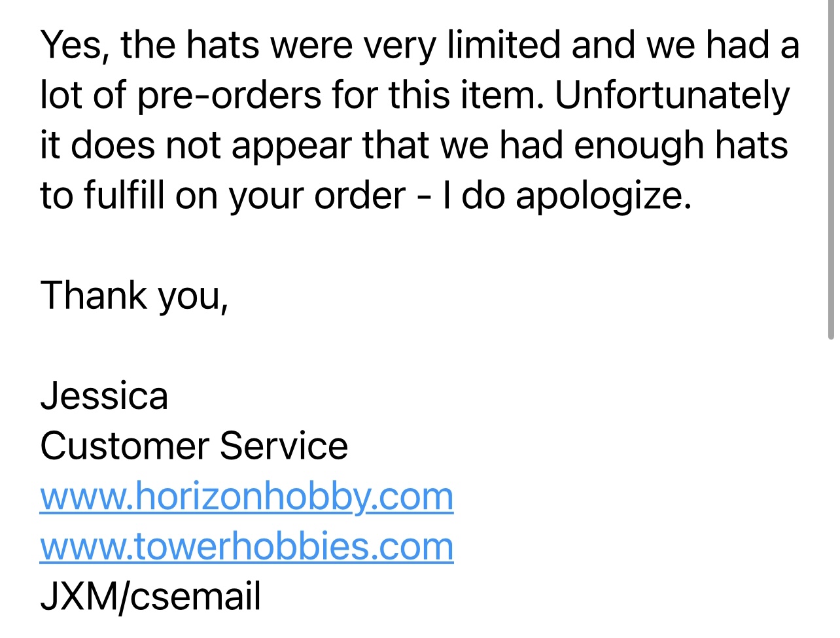840x638 pixels.
Task: Click the word "Yes," at message start
Action: (75, 46)
